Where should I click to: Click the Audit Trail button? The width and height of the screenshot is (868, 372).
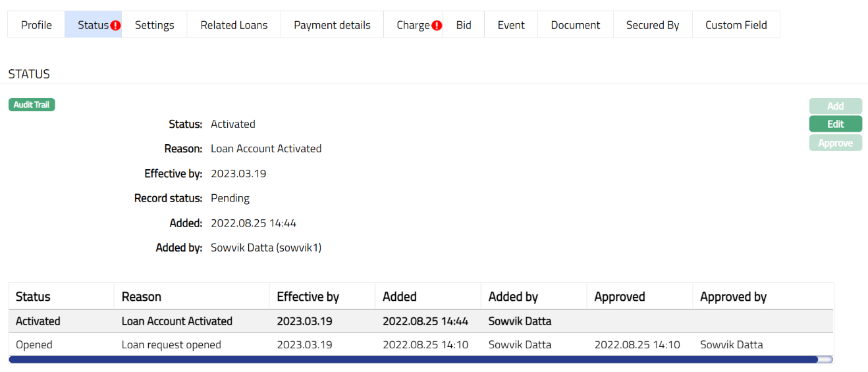(32, 105)
